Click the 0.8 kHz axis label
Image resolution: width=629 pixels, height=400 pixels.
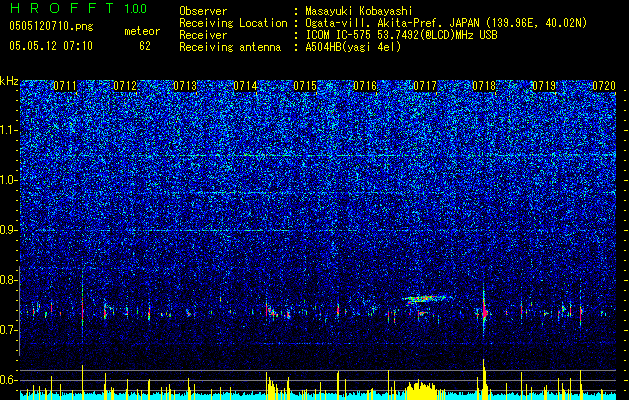(x=9, y=280)
